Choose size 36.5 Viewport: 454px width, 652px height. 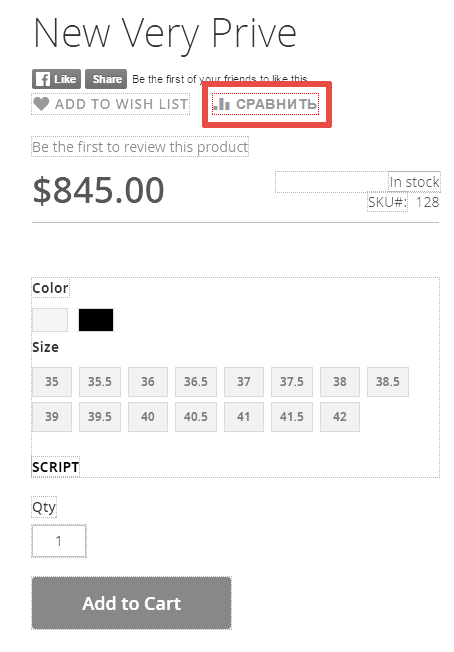click(196, 382)
